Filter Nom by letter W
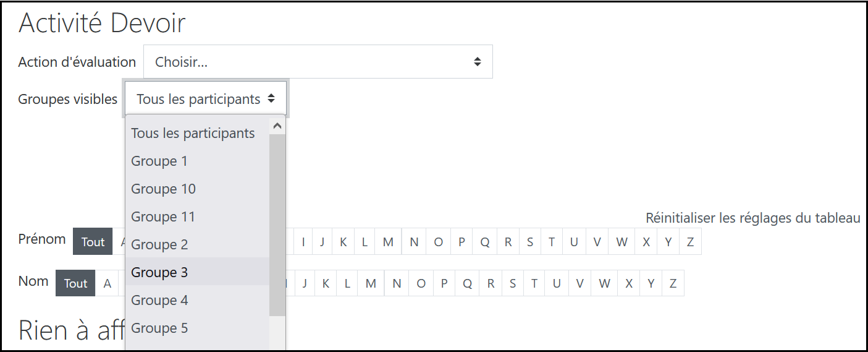This screenshot has height=352, width=868. (604, 283)
